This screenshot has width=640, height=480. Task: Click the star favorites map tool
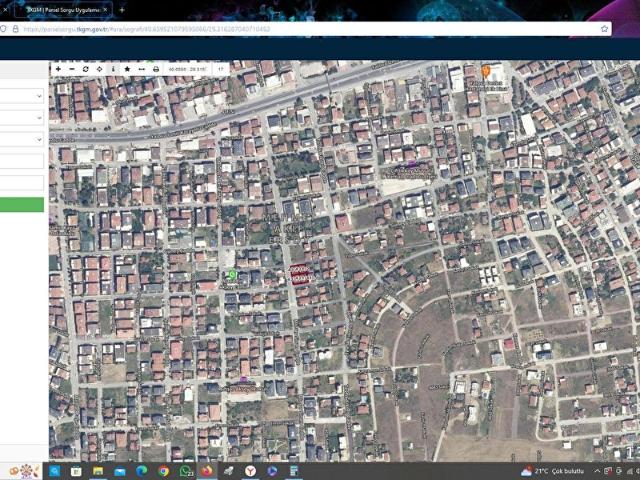coord(127,69)
